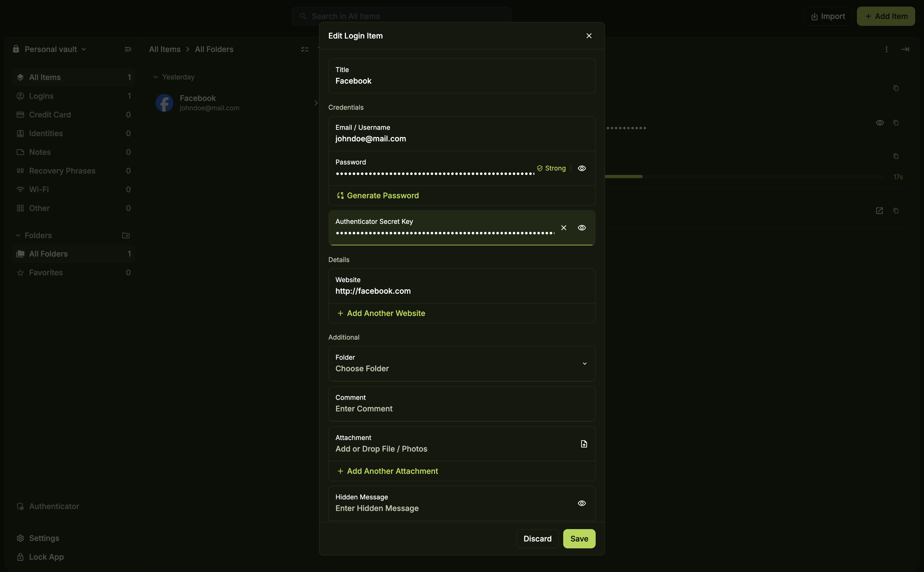Open the three-dot more options menu

[886, 49]
